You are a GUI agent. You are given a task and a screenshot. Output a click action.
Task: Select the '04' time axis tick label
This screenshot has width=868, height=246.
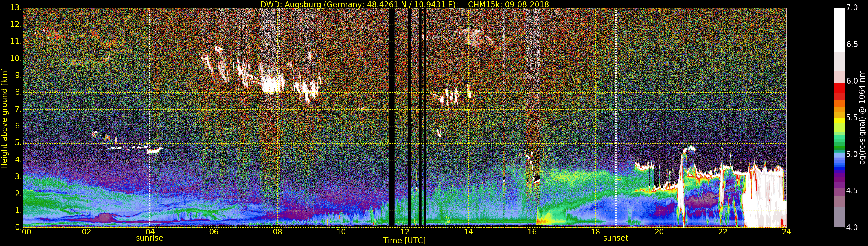(150, 232)
